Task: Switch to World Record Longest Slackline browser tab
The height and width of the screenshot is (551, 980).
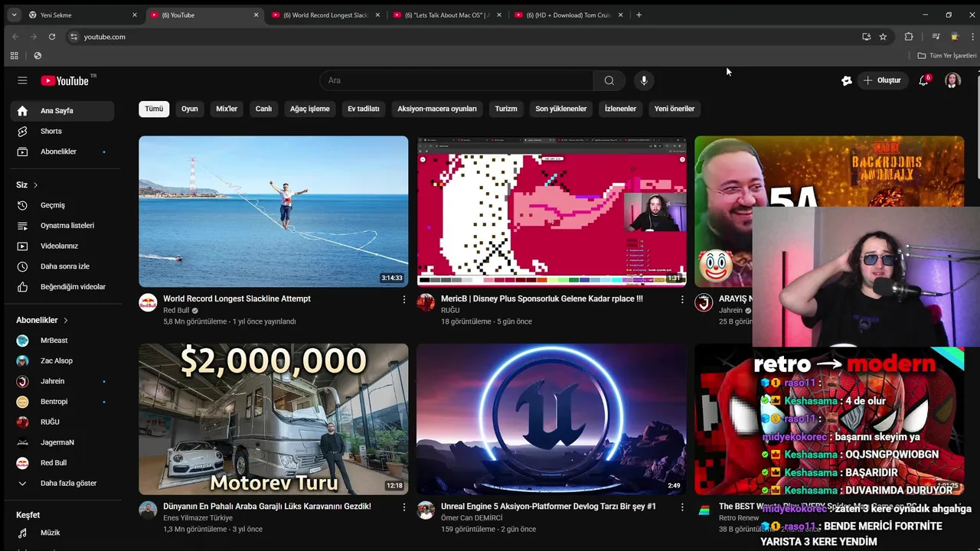Action: pos(325,15)
